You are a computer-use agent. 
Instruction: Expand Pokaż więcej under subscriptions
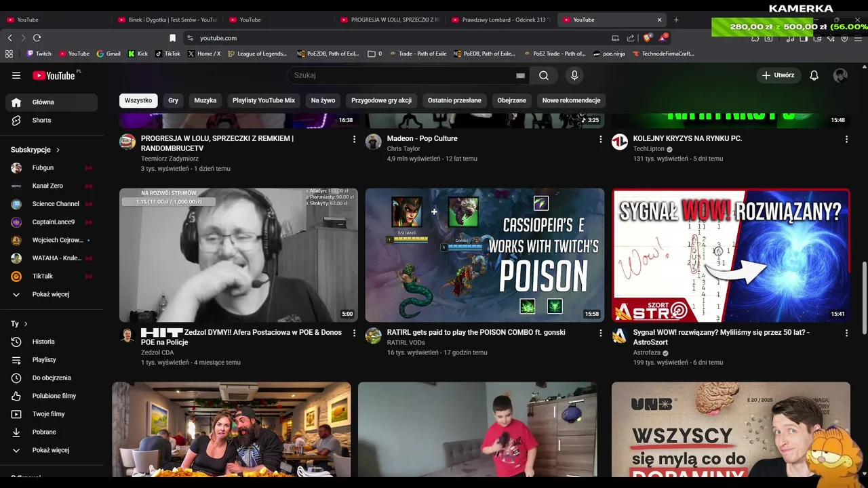[52, 294]
